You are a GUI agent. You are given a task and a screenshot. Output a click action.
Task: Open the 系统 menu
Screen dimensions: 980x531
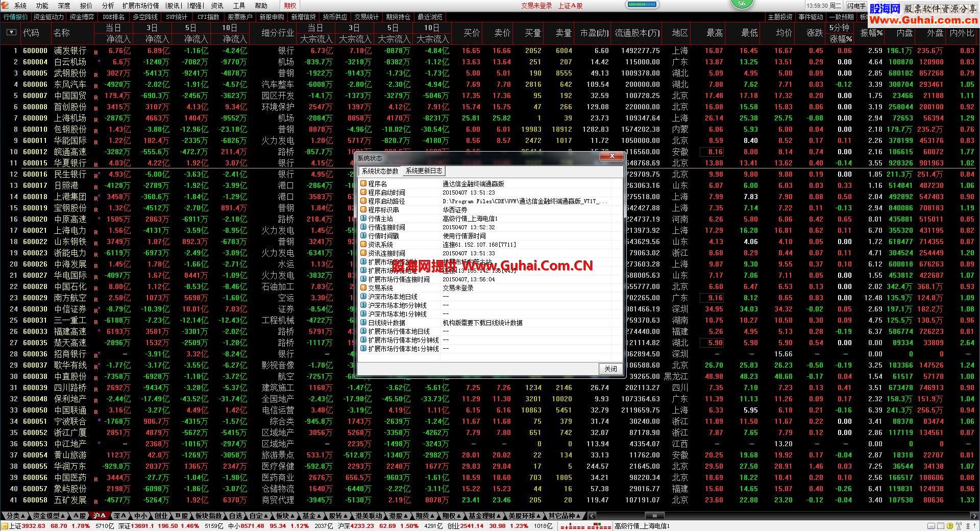click(x=20, y=6)
